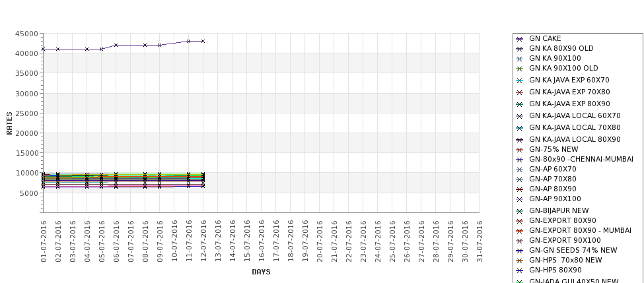This screenshot has height=283, width=644.
Task: Click the GN-AP 80X90 legend marker
Action: 519,189
